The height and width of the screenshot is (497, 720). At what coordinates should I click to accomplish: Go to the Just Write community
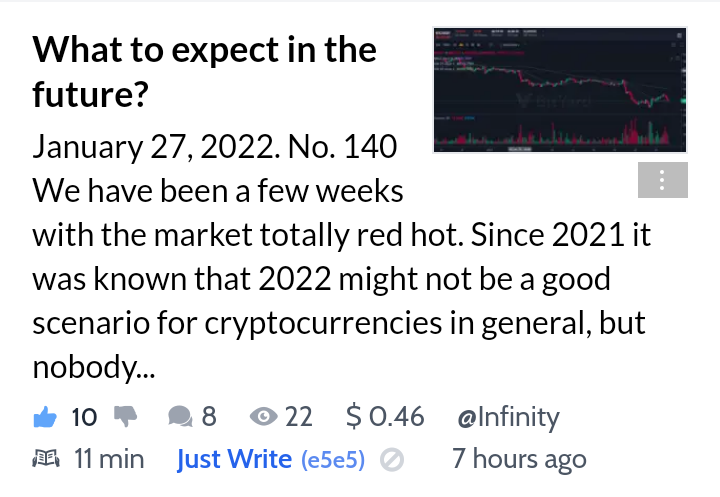click(x=234, y=459)
